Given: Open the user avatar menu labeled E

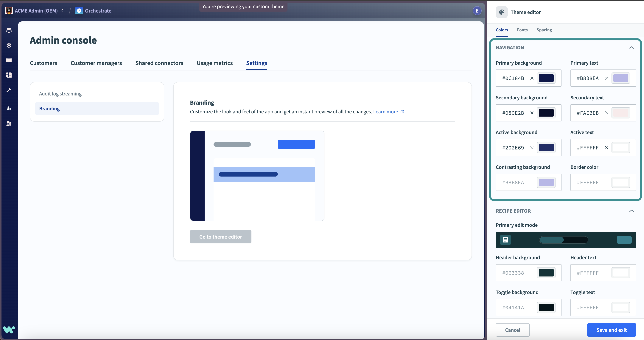Looking at the screenshot, I should tap(477, 11).
